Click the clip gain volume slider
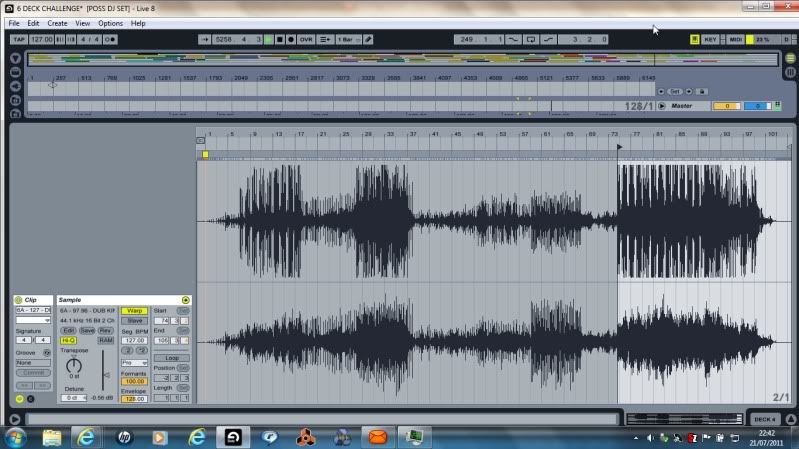The image size is (799, 449). point(103,375)
